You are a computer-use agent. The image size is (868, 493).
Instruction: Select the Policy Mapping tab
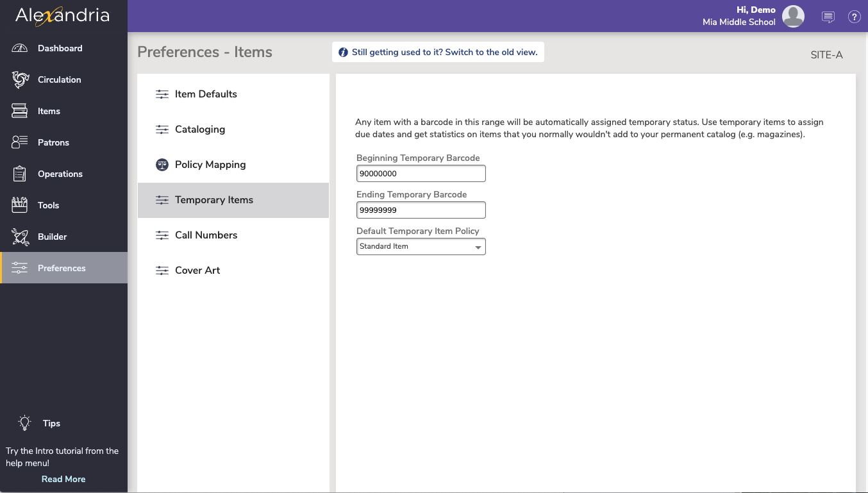pyautogui.click(x=210, y=165)
